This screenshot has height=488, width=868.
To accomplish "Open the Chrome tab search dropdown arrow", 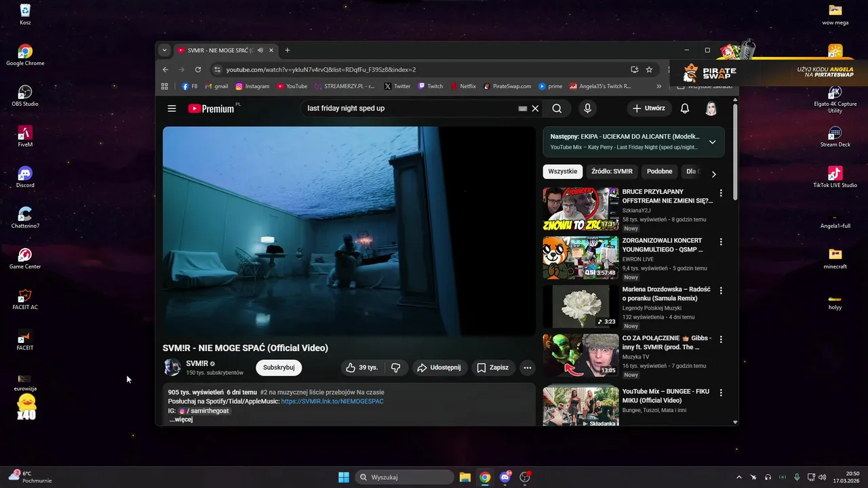I will point(164,50).
